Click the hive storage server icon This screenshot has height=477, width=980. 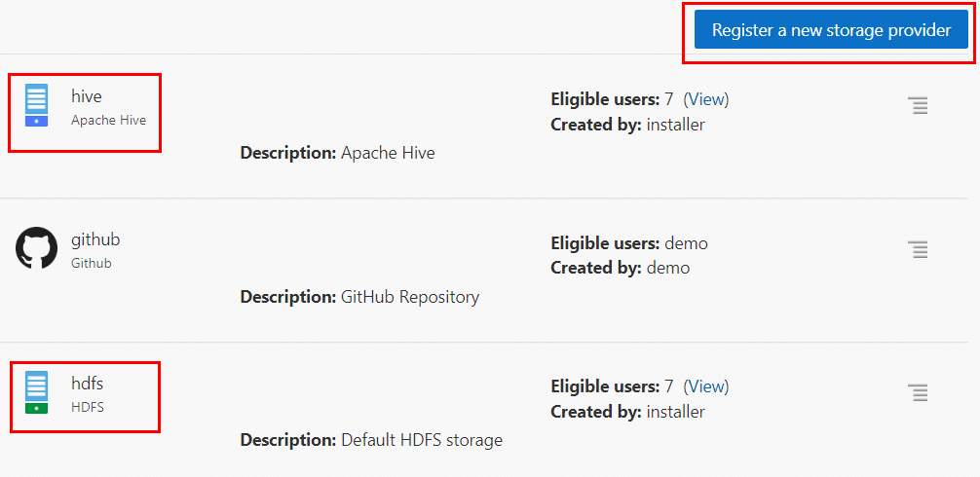coord(36,105)
